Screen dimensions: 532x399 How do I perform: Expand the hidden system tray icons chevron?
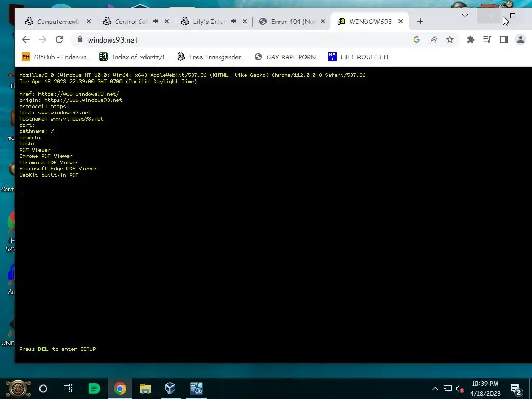click(435, 389)
